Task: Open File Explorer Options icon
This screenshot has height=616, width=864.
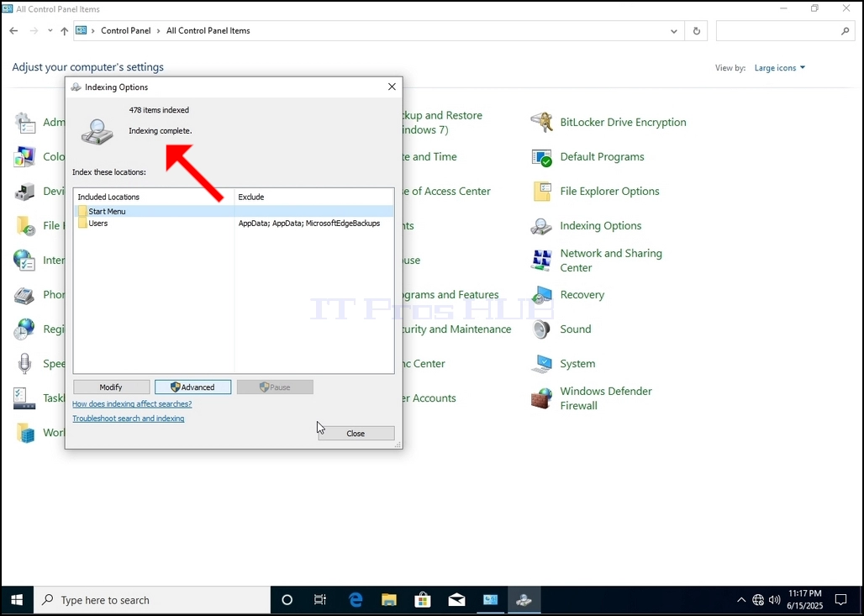Action: 541,192
